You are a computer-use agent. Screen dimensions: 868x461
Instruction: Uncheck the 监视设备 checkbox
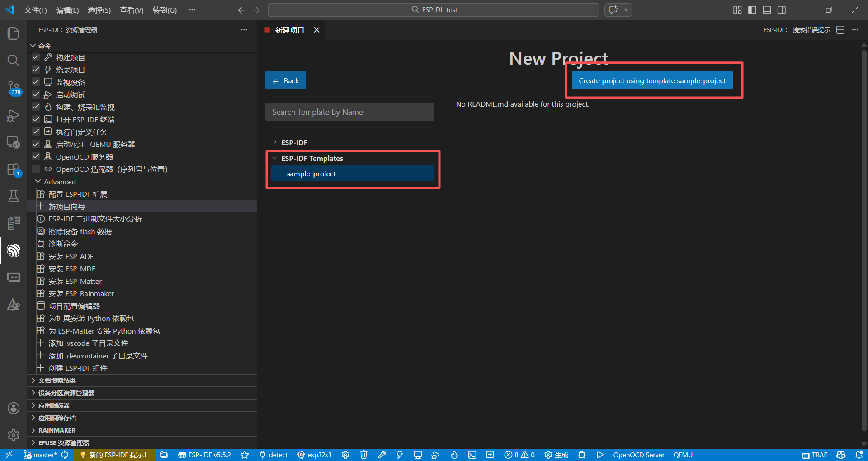36,82
